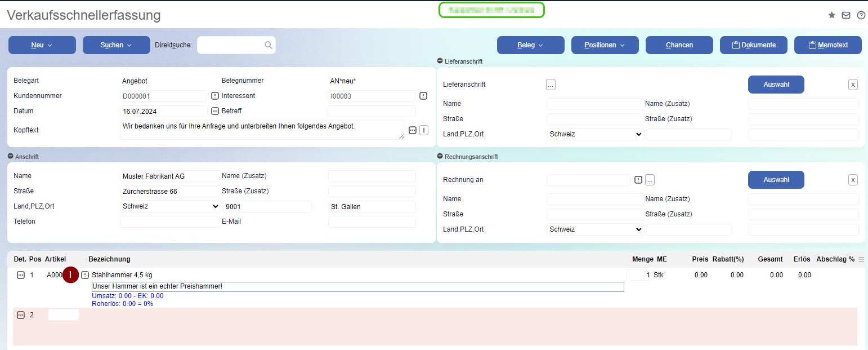Click info icon beside Stahlhammer article
This screenshot has width=868, height=350.
[85, 275]
